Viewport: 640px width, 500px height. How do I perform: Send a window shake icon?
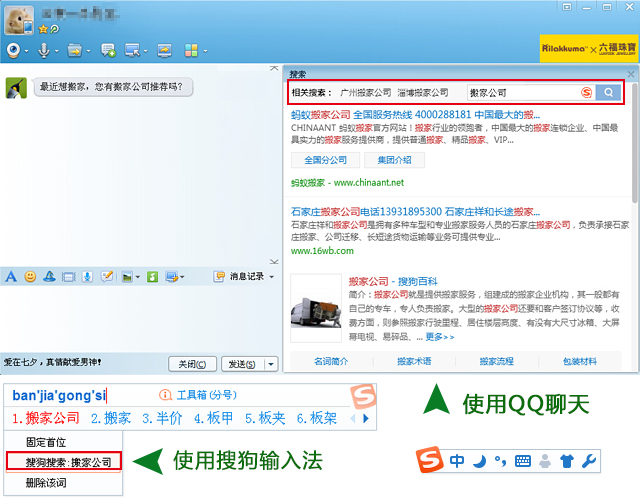click(69, 278)
